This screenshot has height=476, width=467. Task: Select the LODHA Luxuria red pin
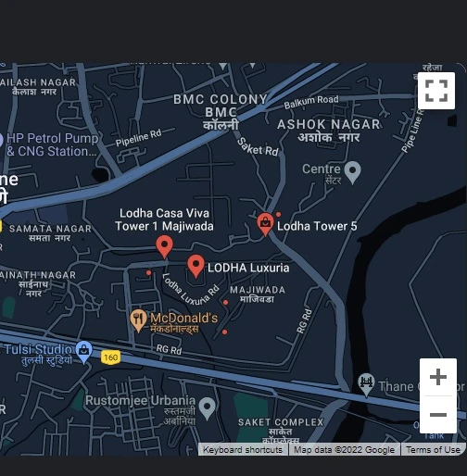196,266
